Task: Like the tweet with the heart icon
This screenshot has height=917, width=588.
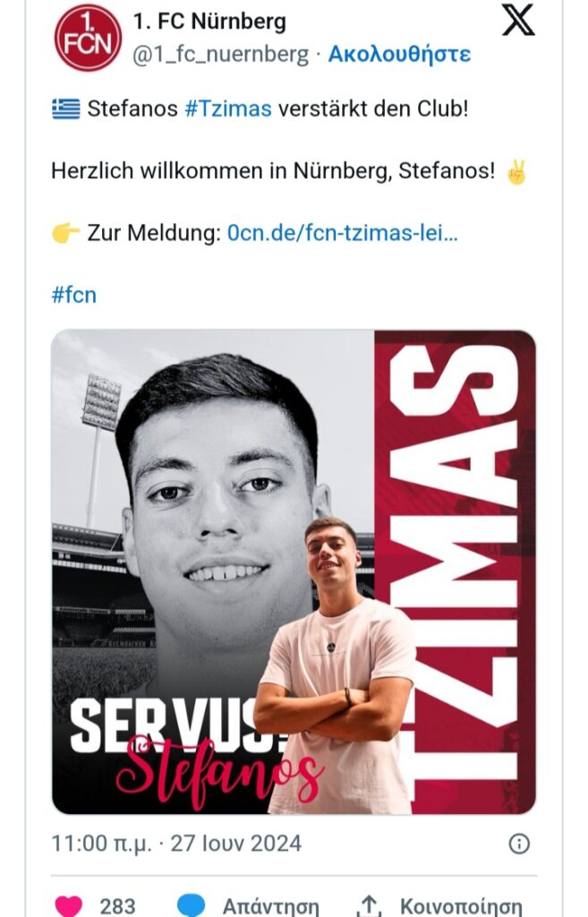Action: [x=69, y=905]
